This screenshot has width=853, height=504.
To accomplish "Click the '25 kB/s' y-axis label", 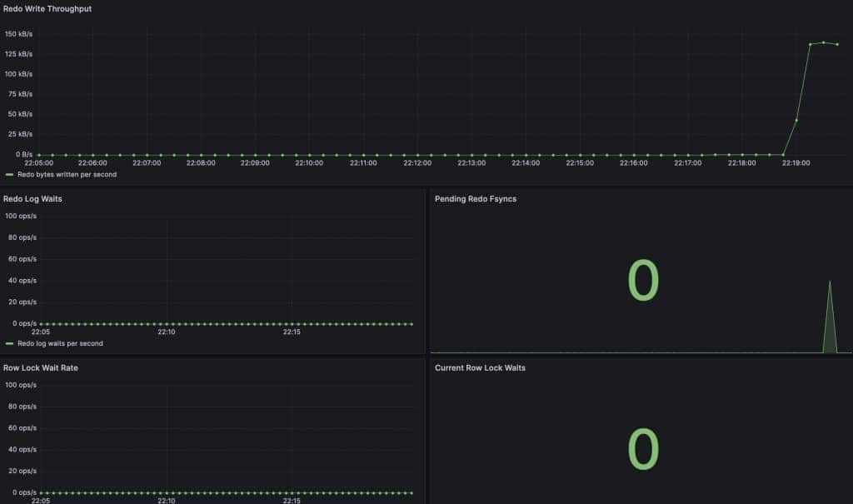I will point(20,134).
